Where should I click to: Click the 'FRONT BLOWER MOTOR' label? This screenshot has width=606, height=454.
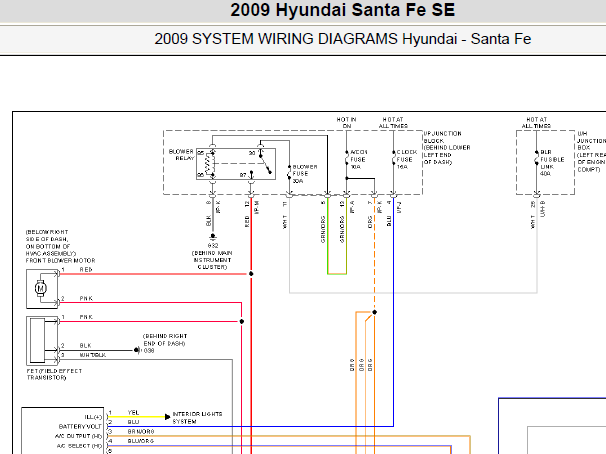click(x=60, y=261)
